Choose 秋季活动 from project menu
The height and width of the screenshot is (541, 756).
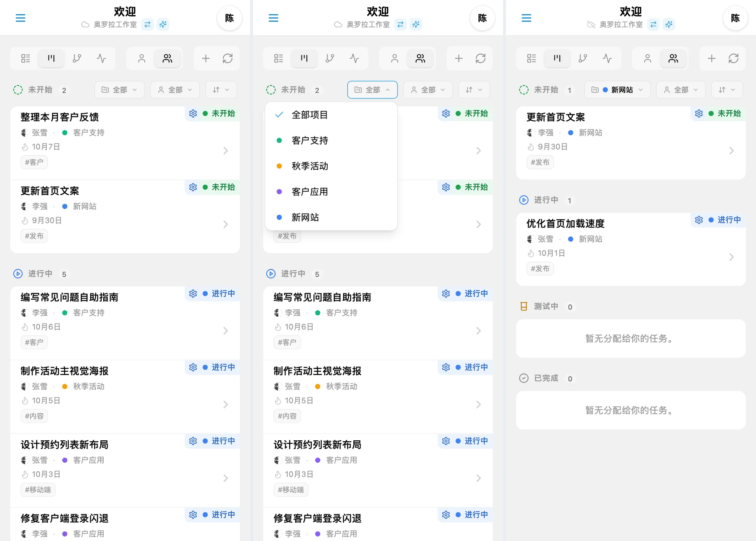coord(331,166)
